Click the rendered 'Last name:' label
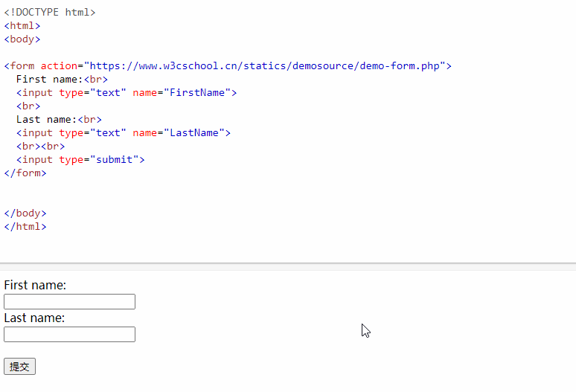The height and width of the screenshot is (392, 576). point(34,318)
